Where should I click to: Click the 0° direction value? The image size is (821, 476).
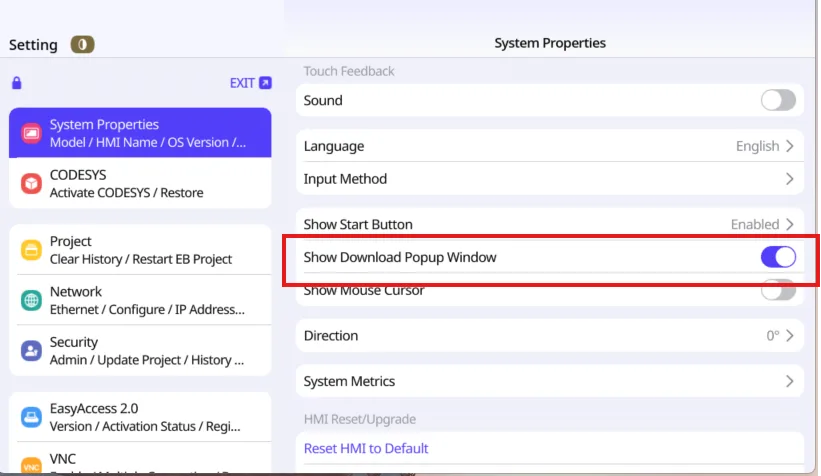click(773, 336)
